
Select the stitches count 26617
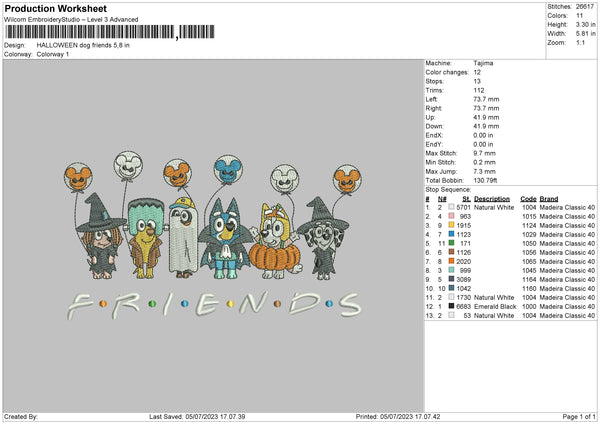point(585,7)
